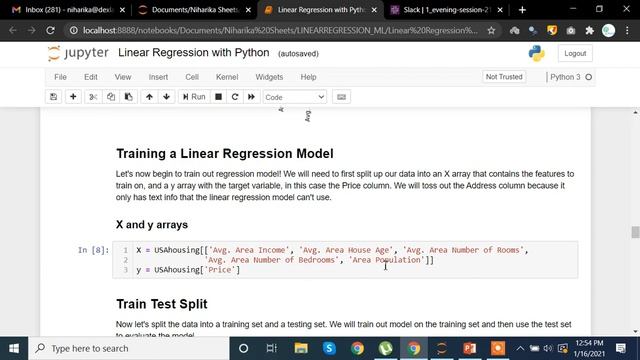640x360 pixels.
Task: Open volume control in system tray
Action: coord(548,348)
